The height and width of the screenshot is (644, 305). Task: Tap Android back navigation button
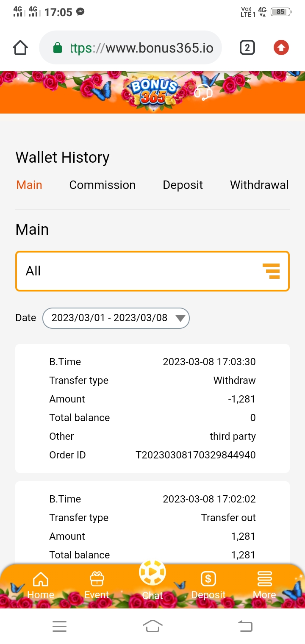click(245, 626)
